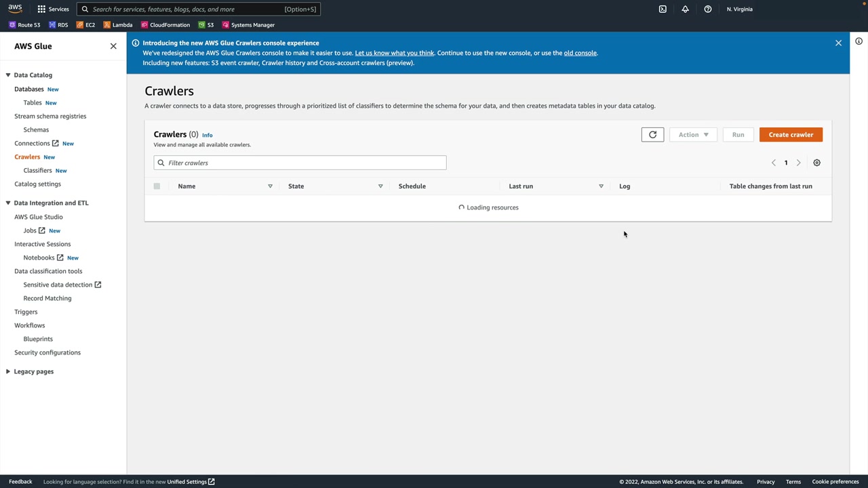Open CloudShell terminal icon
The image size is (868, 488).
pos(663,9)
